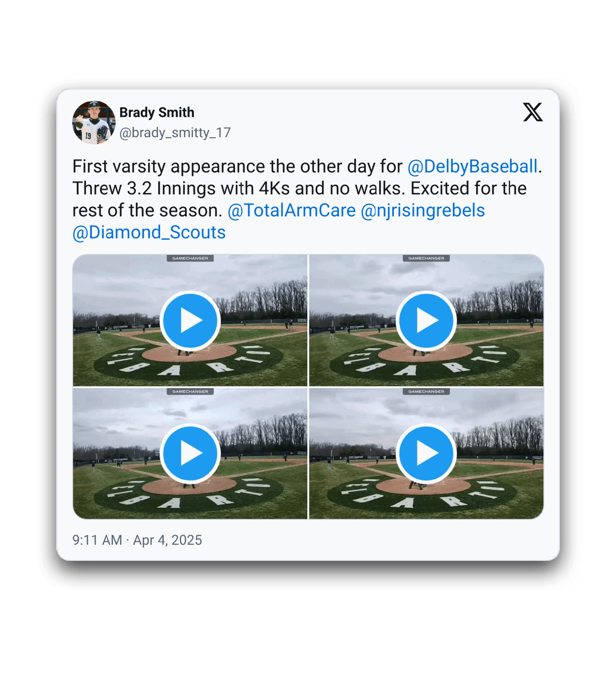The width and height of the screenshot is (616, 688).
Task: Click the X logo on the post
Action: coord(533,112)
